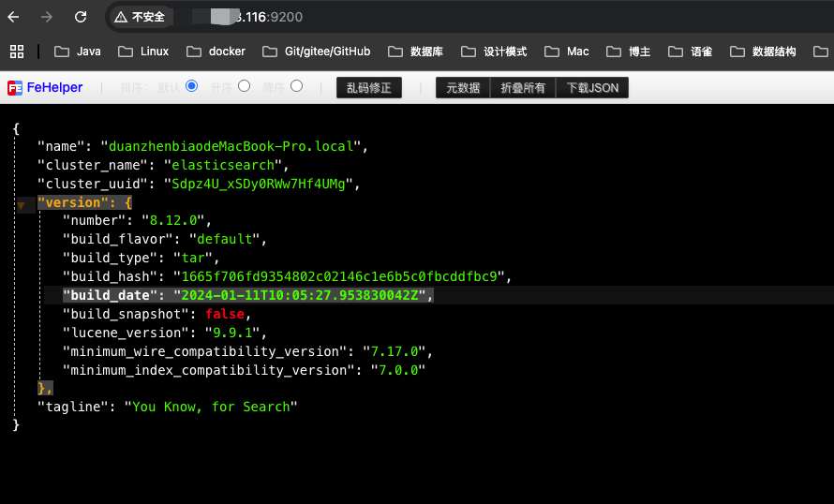The width and height of the screenshot is (834, 504).
Task: Open the 语雀 bookmark folder
Action: coord(691,52)
